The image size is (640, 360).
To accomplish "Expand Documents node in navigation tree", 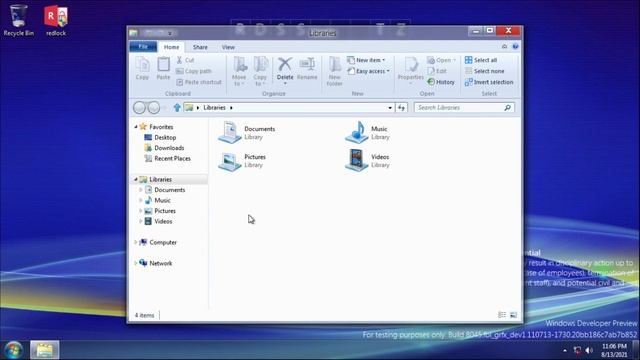I will click(141, 190).
